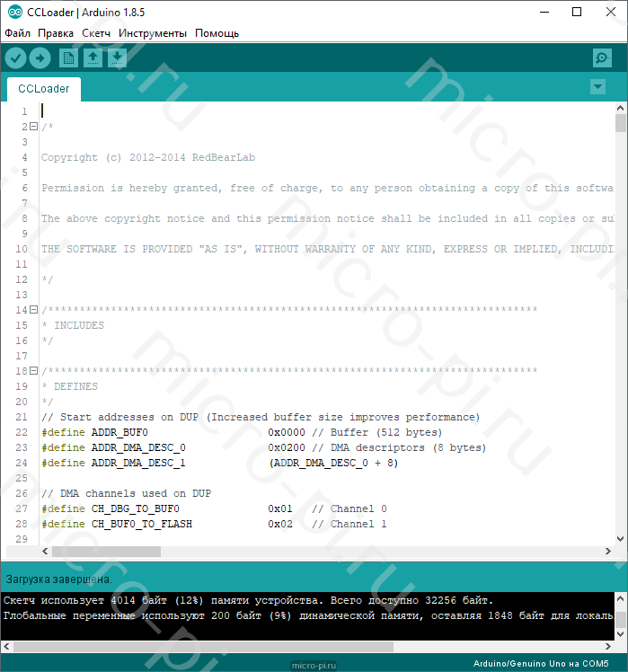Open a sketch using the Open icon
The width and height of the screenshot is (628, 672).
pyautogui.click(x=93, y=58)
